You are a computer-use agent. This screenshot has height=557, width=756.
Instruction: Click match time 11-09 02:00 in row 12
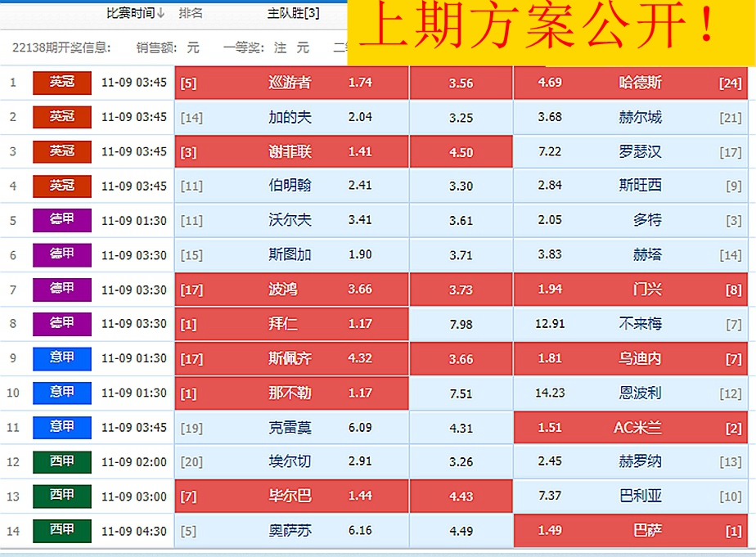[x=133, y=463]
